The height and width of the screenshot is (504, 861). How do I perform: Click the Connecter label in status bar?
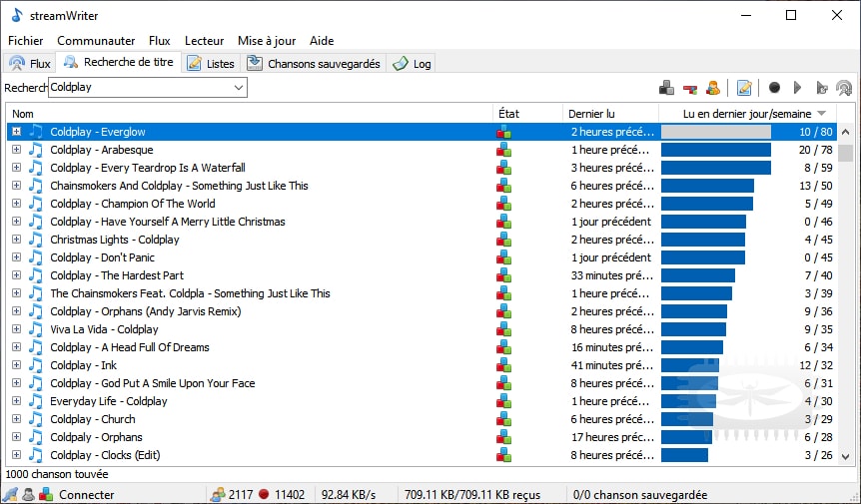(x=87, y=495)
